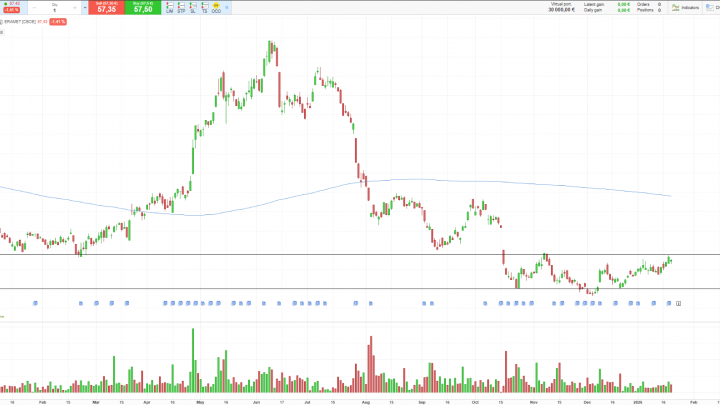The height and width of the screenshot is (405, 720).
Task: Choose the SL stop-loss order icon
Action: [x=192, y=7]
